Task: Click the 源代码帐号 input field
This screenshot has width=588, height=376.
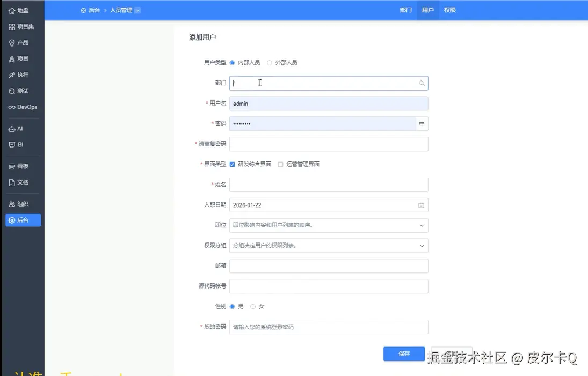Action: [329, 286]
